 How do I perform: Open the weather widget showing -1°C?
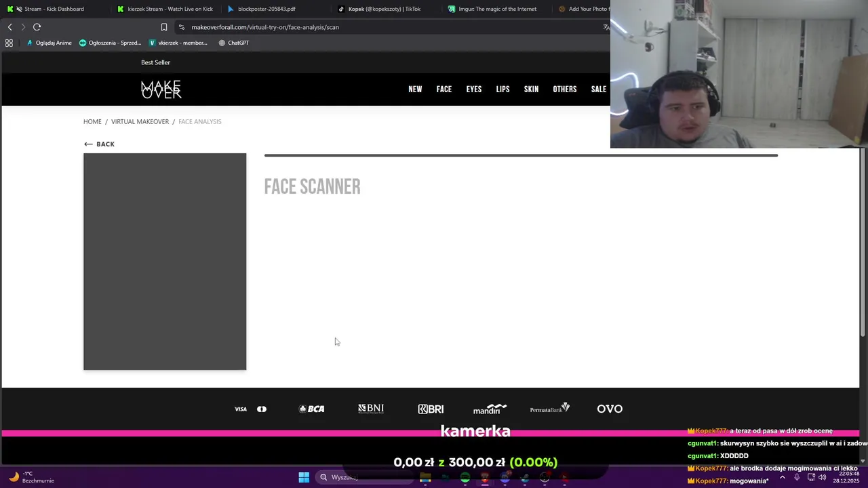31,477
